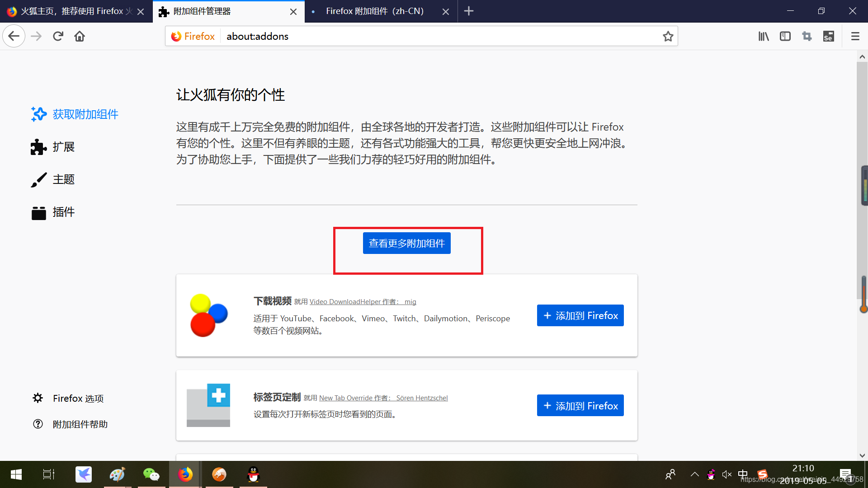Open the orange globe taskbar app
The image size is (868, 488).
219,474
